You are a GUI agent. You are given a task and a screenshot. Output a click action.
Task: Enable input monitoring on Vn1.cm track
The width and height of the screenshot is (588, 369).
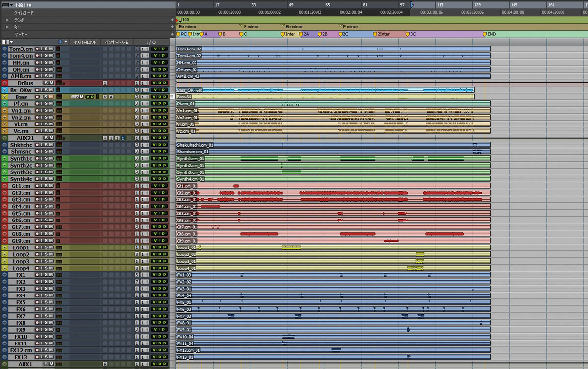(42, 111)
